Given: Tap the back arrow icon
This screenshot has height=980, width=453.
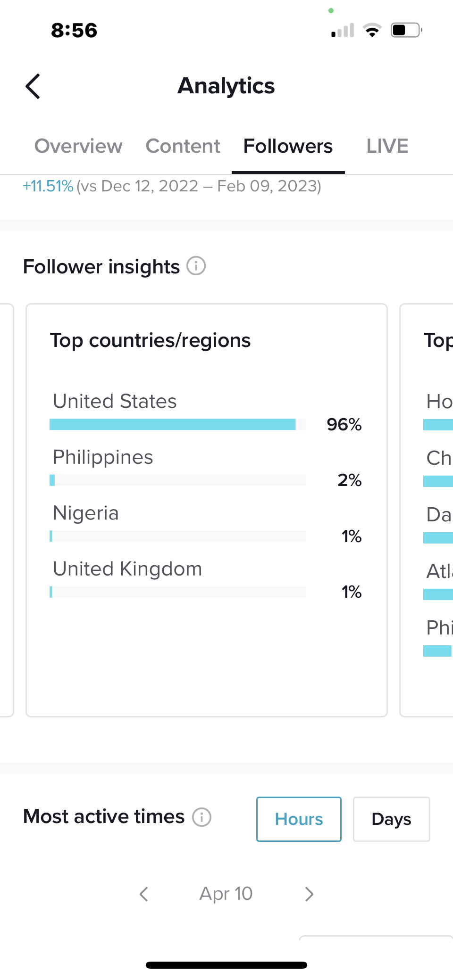Looking at the screenshot, I should 33,86.
